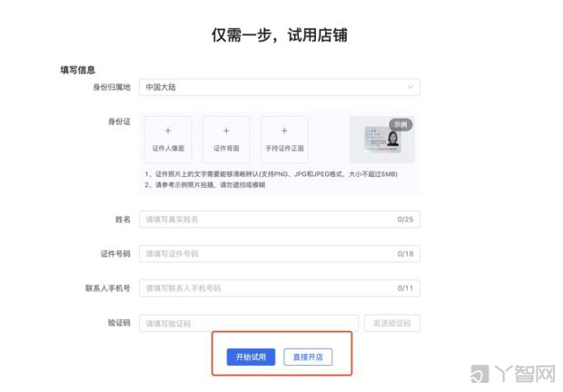Click the plus icon for 证件背面 upload

coord(226,131)
